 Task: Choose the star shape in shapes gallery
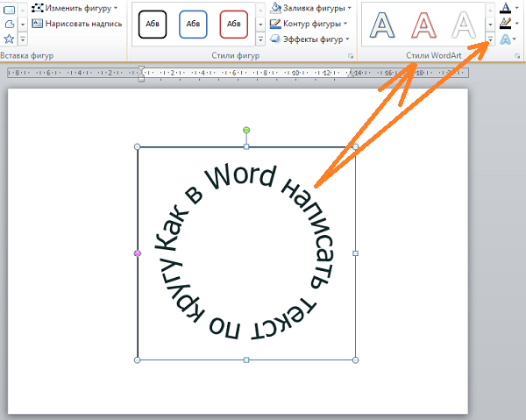(x=9, y=39)
